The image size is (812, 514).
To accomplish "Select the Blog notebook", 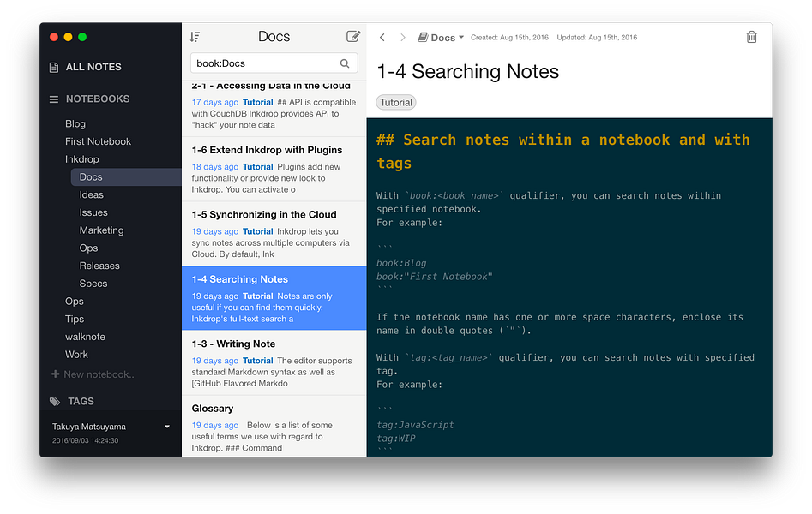I will coord(75,123).
